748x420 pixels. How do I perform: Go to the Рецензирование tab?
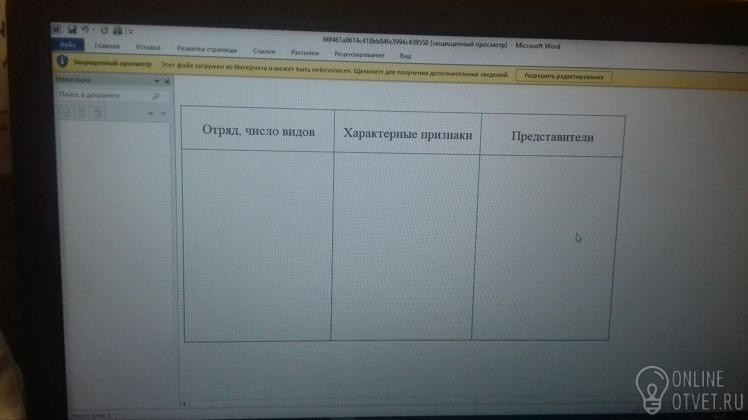[x=359, y=54]
